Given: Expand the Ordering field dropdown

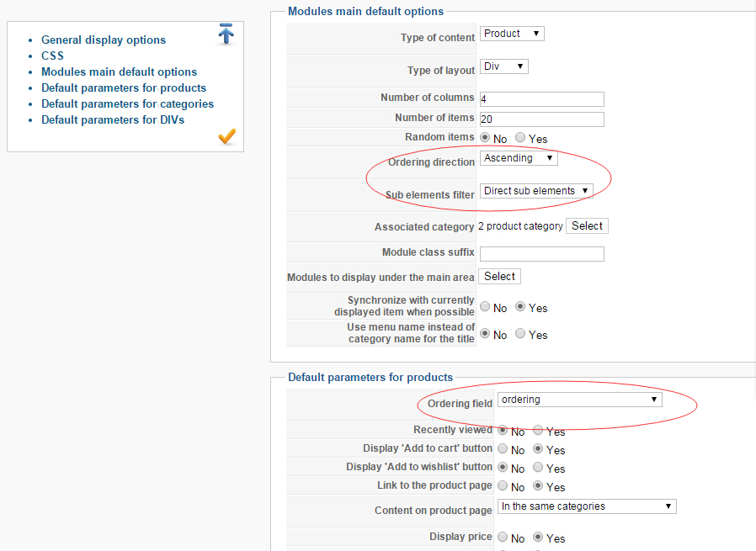Looking at the screenshot, I should click(x=579, y=400).
